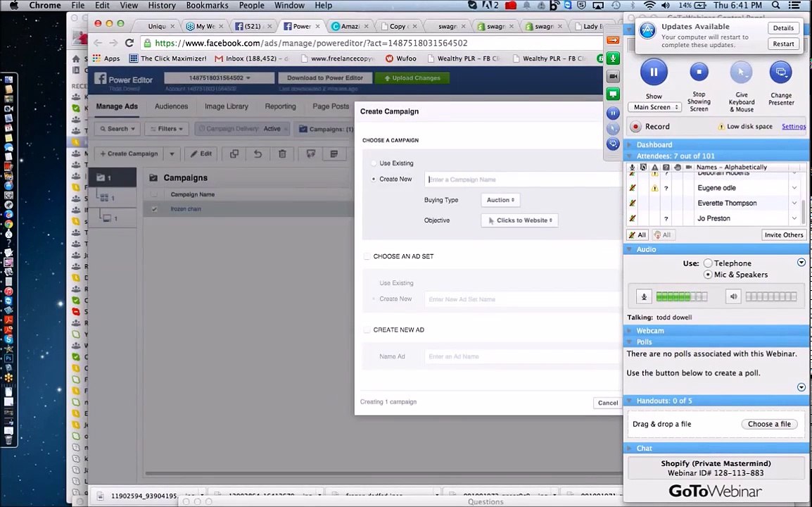Click Duplicate icon in Power Editor toolbar
This screenshot has height=507, width=812.
point(234,154)
